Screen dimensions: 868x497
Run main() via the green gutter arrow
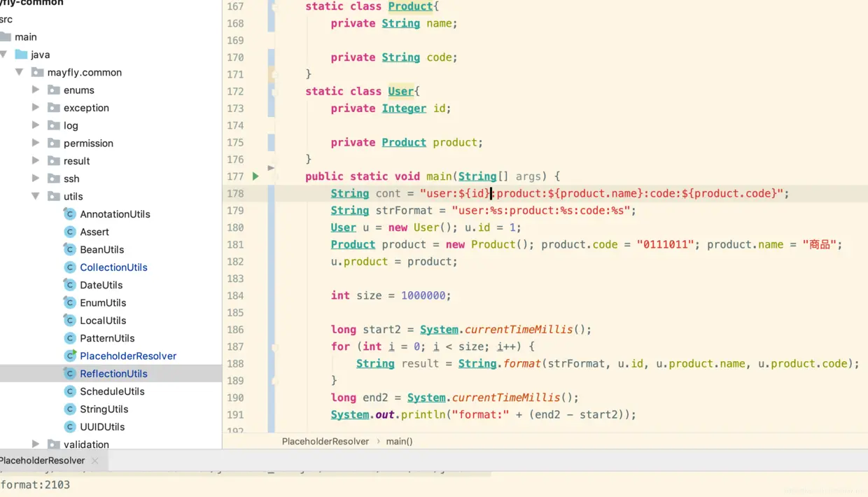tap(255, 176)
